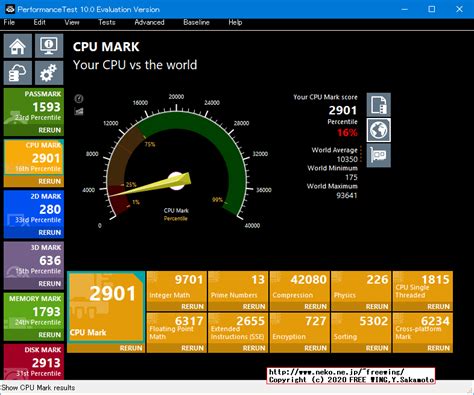Click the small bar chart view icon

click(79, 111)
